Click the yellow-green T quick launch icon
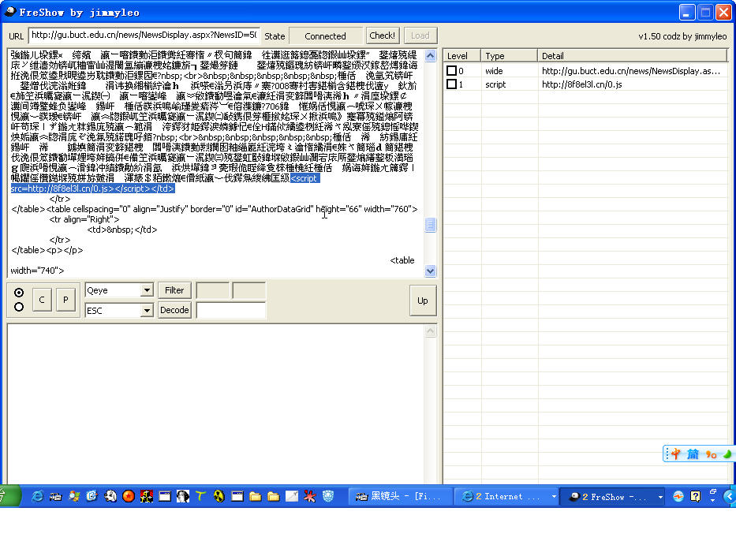 tap(201, 496)
